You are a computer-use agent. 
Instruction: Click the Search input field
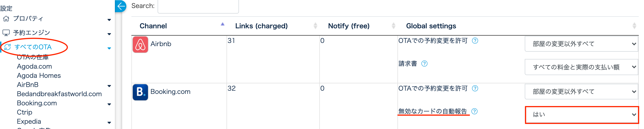(x=198, y=6)
